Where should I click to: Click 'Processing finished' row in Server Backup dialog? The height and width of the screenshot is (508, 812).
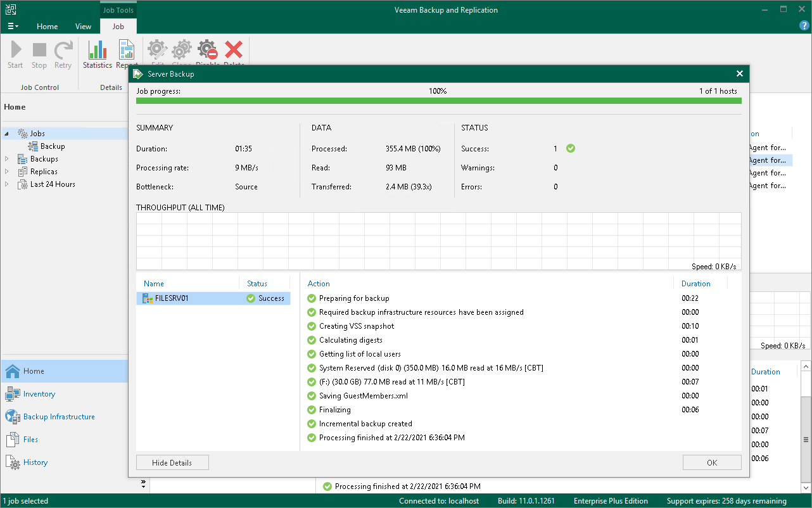[392, 438]
